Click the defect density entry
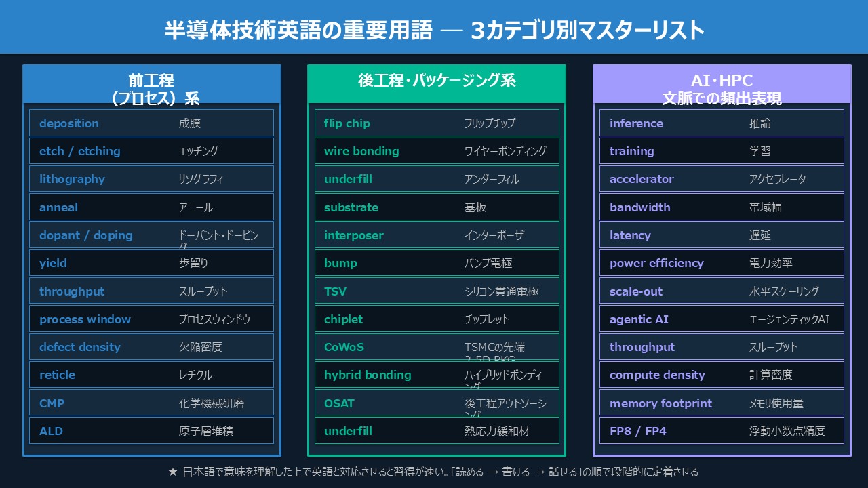Screen dimensions: 868x488 [152, 347]
